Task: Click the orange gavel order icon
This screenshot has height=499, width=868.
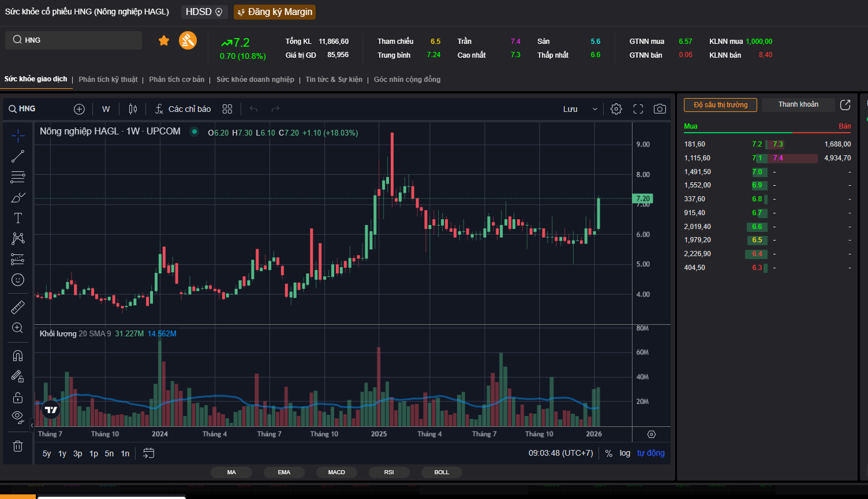Action: [x=188, y=40]
